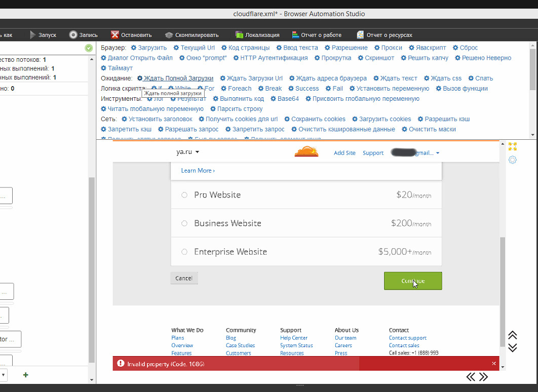Click the left panel vertical scrollbar
Screen dimensions: 538x392
pyautogui.click(x=92, y=269)
